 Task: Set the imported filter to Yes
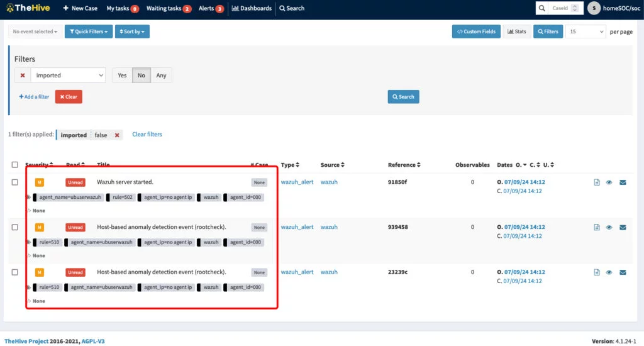122,75
